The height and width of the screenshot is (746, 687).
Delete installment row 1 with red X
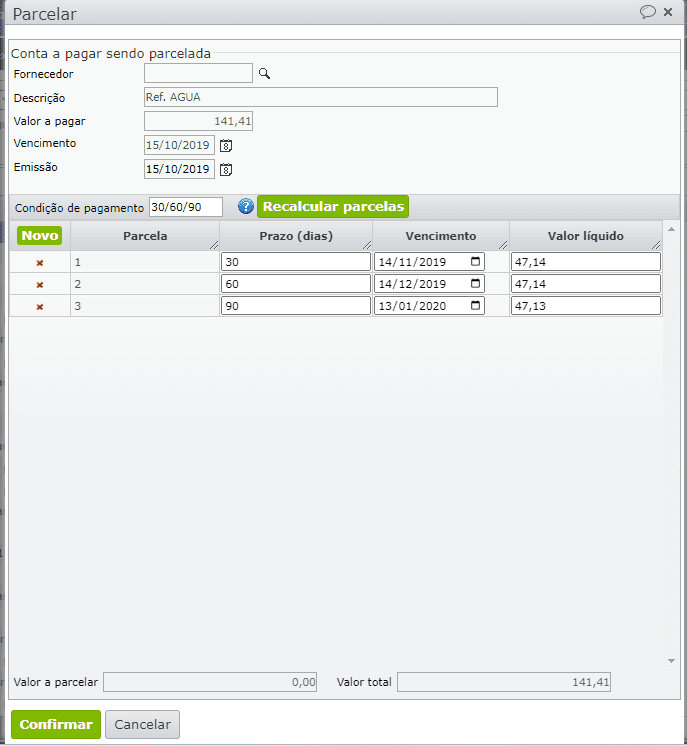click(40, 263)
